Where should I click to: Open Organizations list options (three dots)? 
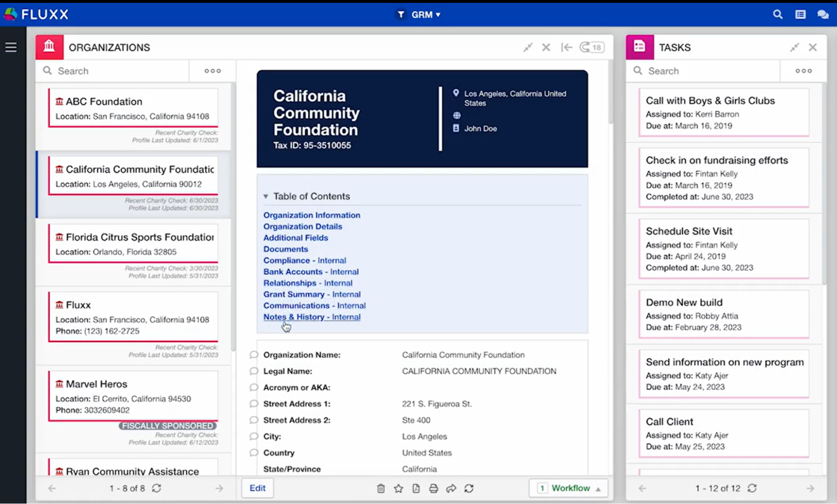click(x=213, y=71)
